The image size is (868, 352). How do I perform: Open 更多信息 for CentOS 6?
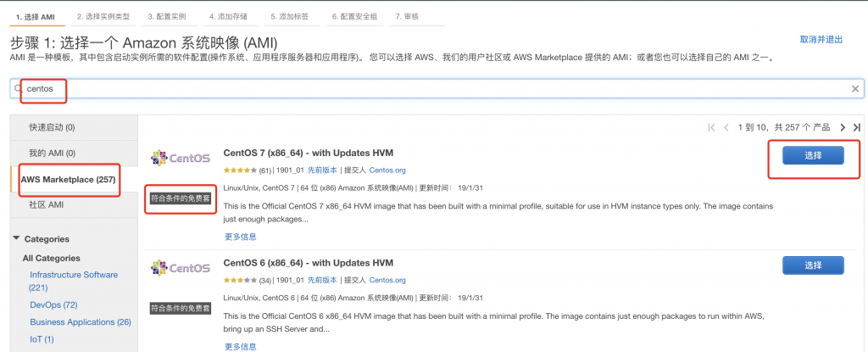pyautogui.click(x=240, y=346)
